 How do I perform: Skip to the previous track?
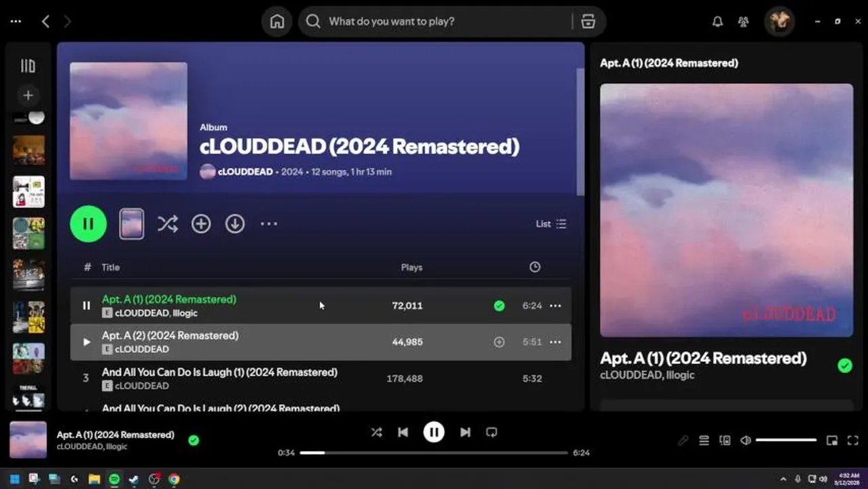tap(403, 432)
